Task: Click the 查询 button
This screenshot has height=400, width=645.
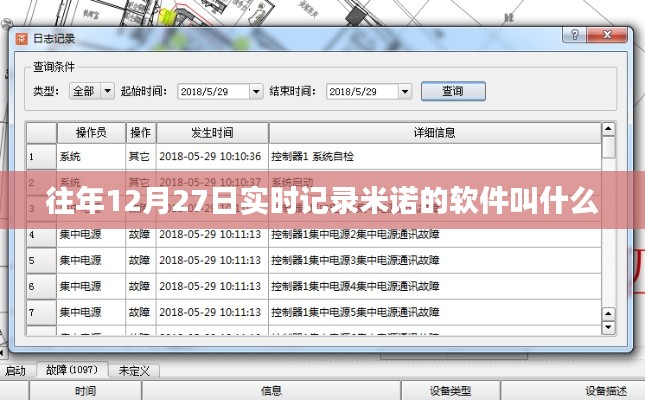Action: (452, 91)
